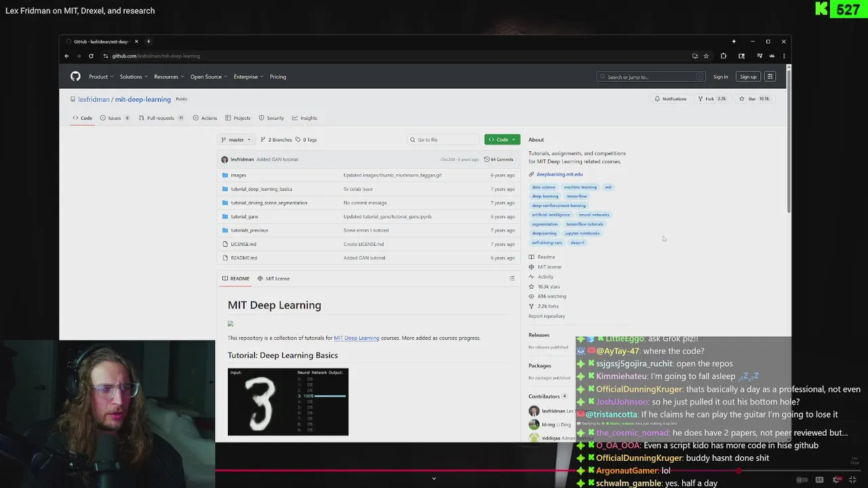Switch to the Actions tab
The image size is (868, 488).
coord(205,118)
